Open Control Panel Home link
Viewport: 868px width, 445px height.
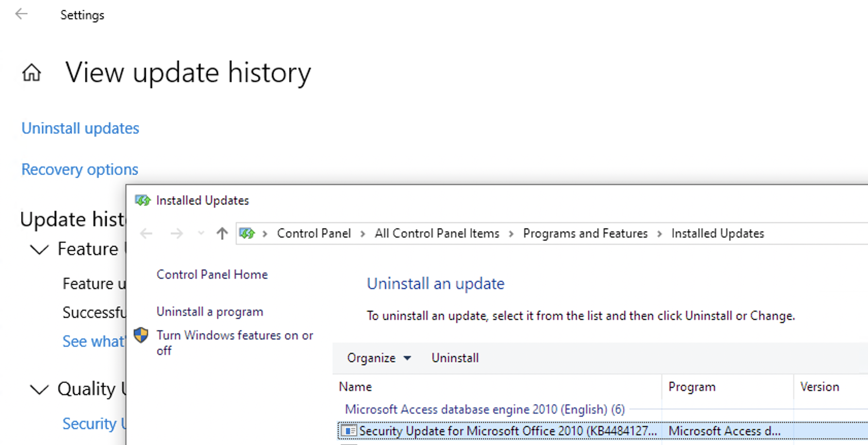[212, 275]
